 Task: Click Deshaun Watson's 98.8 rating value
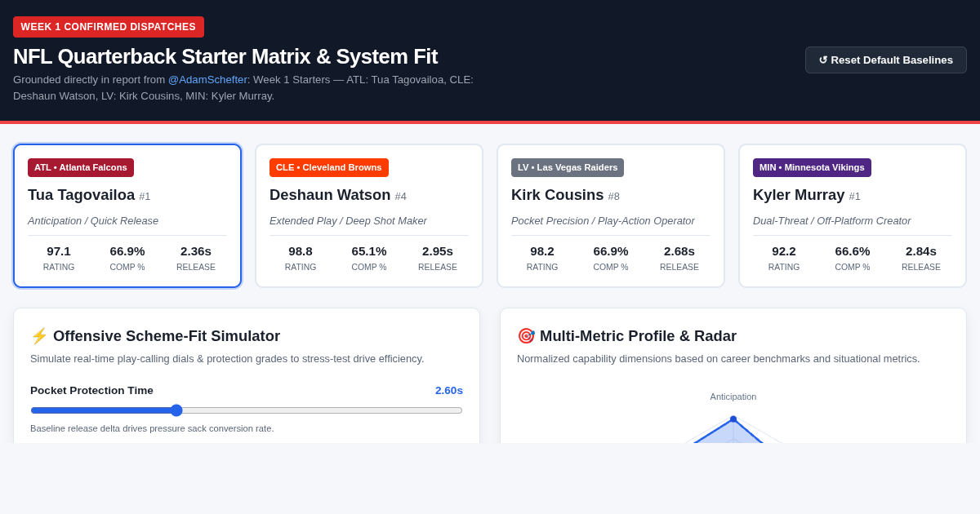tap(301, 250)
